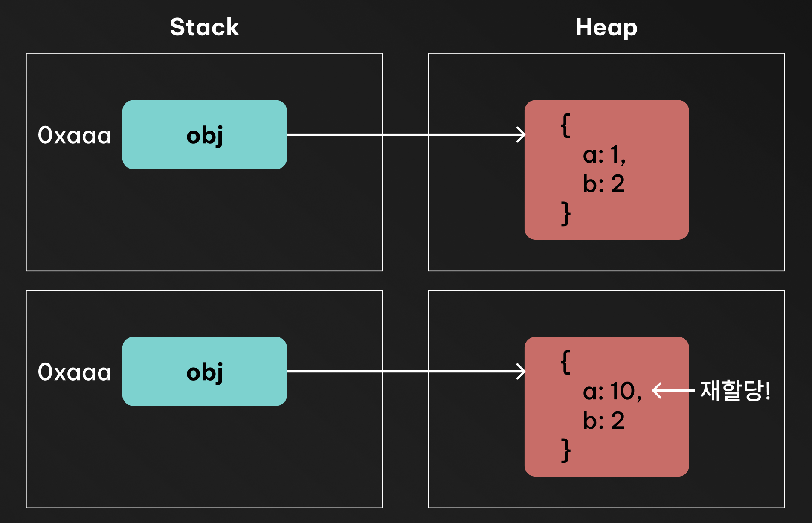Click the 재할당! label
Viewport: 812px width, 523px height.
[735, 390]
